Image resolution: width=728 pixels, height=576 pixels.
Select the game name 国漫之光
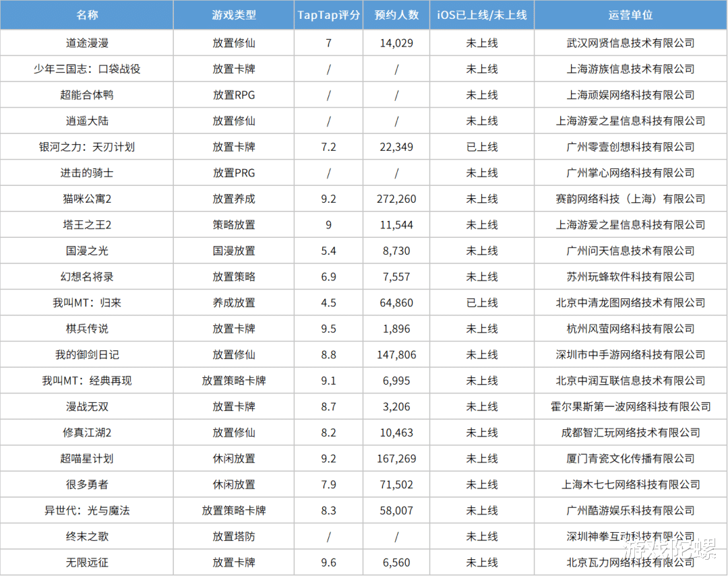point(87,251)
